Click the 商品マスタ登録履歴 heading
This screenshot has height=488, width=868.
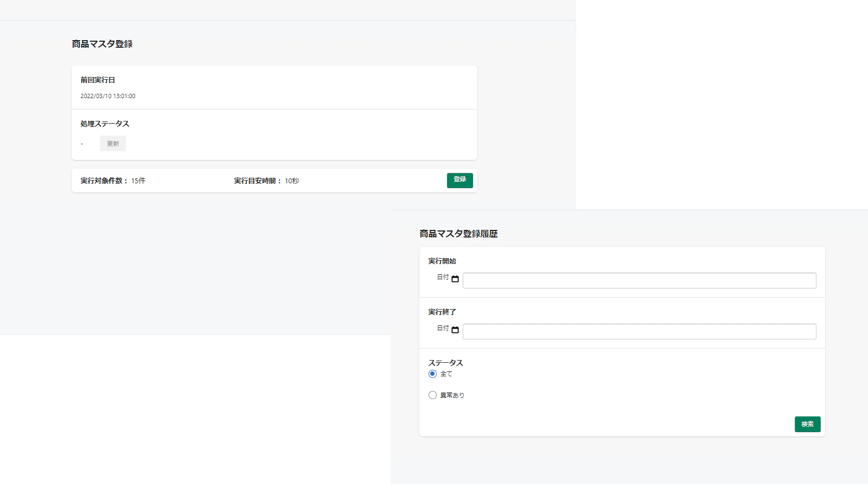click(x=458, y=234)
